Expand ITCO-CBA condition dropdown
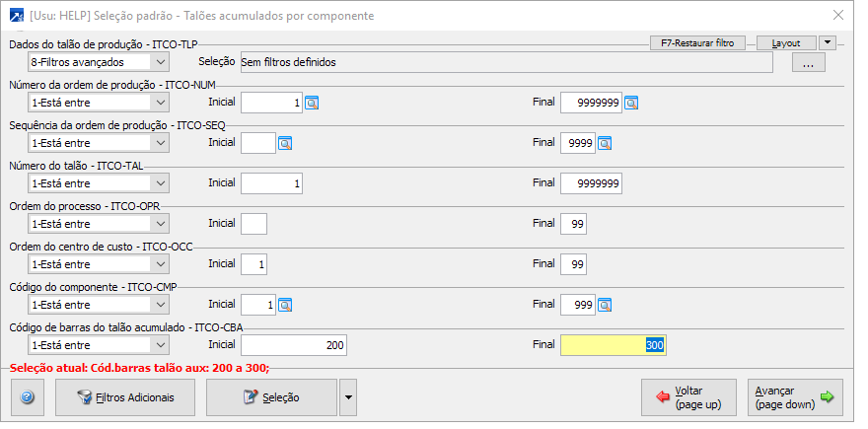The height and width of the screenshot is (429, 868). (x=161, y=345)
